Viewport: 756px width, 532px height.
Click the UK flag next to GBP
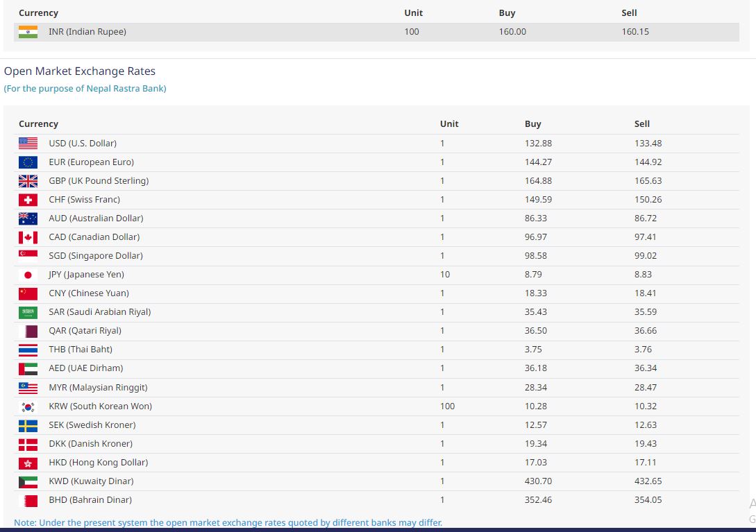(28, 181)
